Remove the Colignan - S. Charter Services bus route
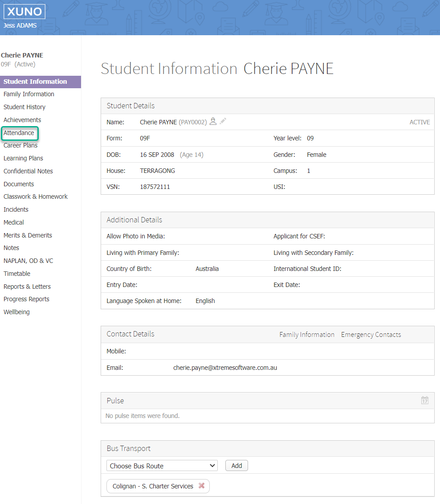The width and height of the screenshot is (440, 504). click(201, 486)
